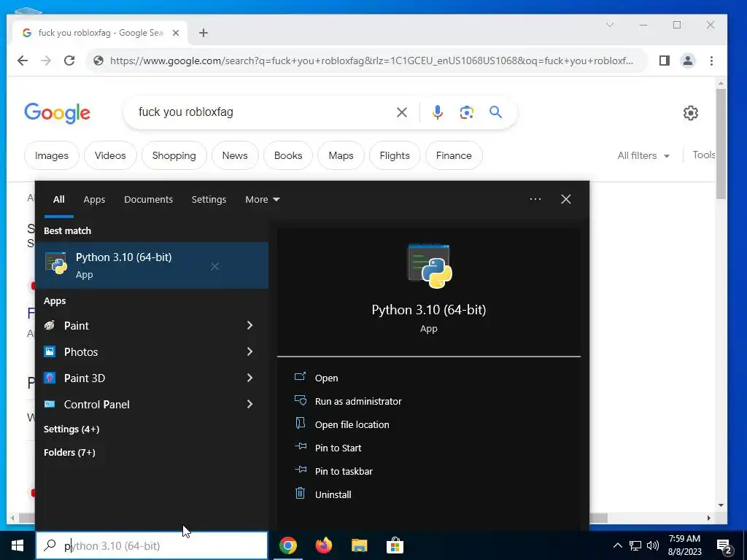Switch to the All search tab
This screenshot has height=560, width=747.
(x=58, y=200)
